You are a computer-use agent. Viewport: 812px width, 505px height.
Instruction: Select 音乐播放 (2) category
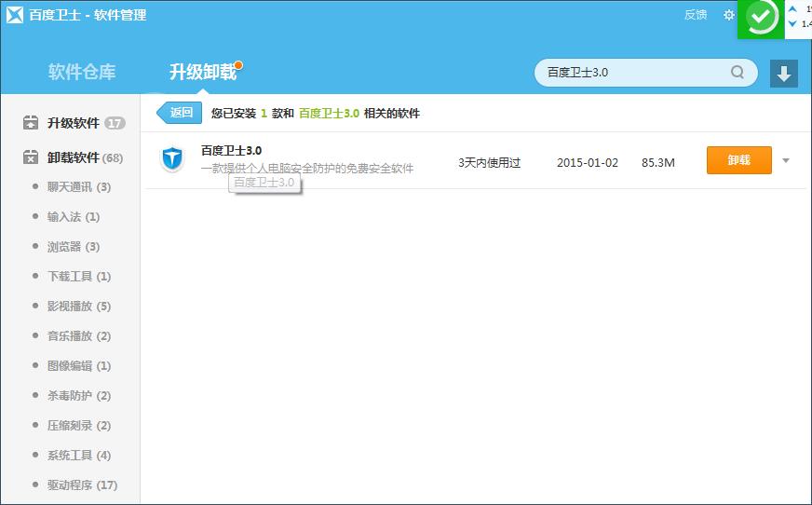(79, 336)
